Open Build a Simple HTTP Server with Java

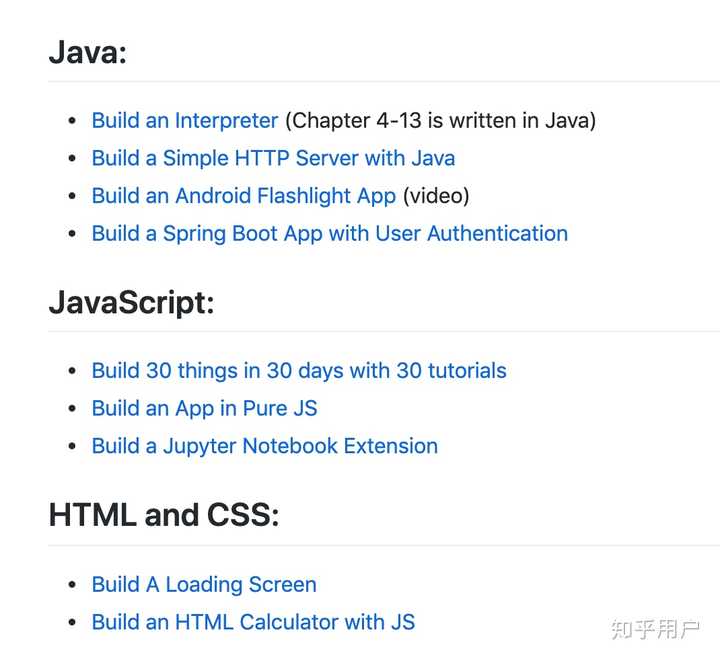(x=273, y=158)
